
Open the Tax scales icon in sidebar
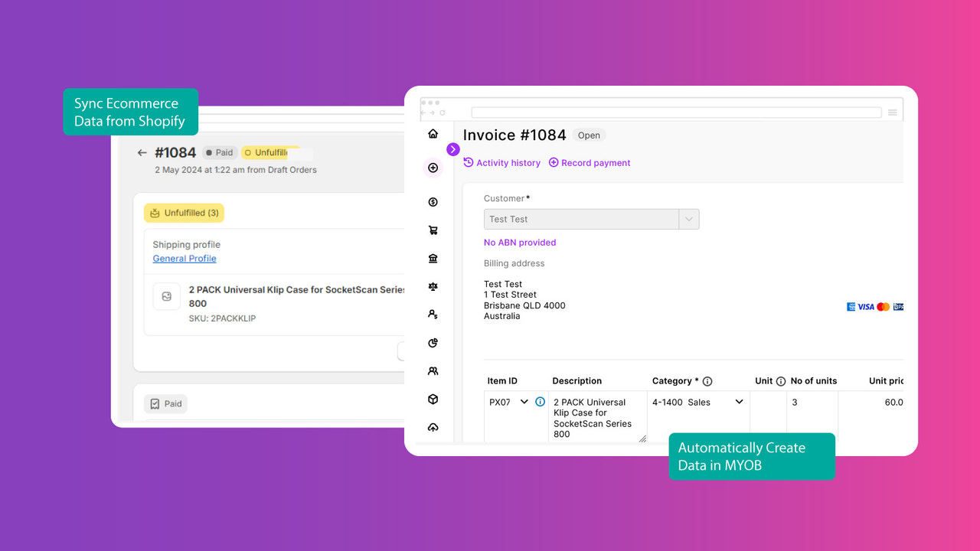pyautogui.click(x=433, y=285)
